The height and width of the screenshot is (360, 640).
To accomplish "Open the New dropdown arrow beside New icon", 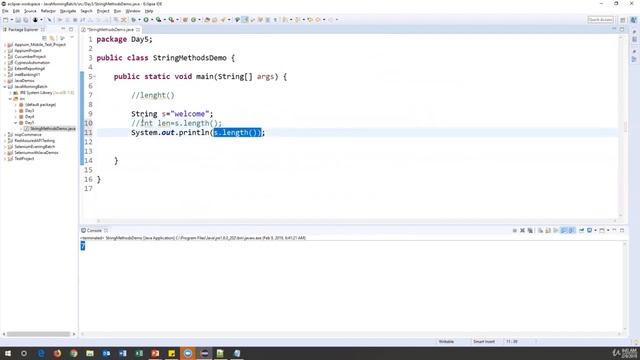I will pos(11,20).
